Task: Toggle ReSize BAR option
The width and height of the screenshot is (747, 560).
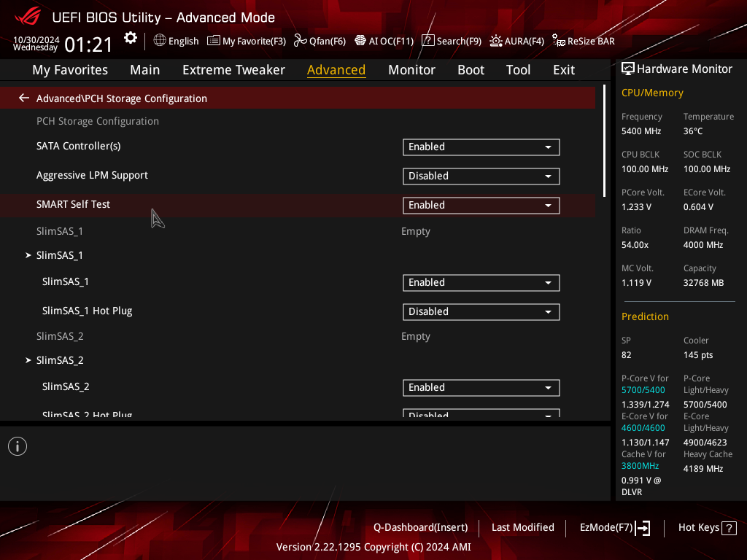Action: pyautogui.click(x=584, y=41)
